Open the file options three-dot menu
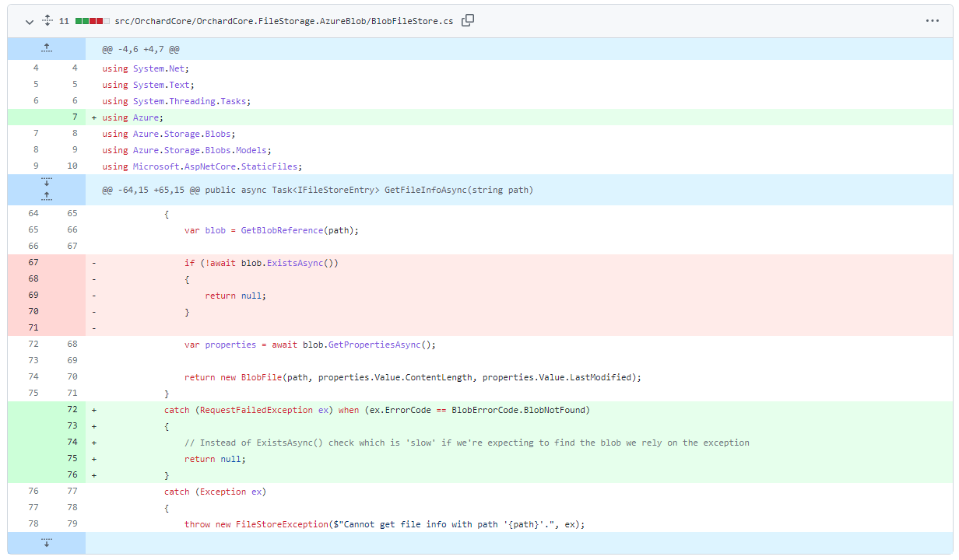The image size is (959, 560). 933,21
